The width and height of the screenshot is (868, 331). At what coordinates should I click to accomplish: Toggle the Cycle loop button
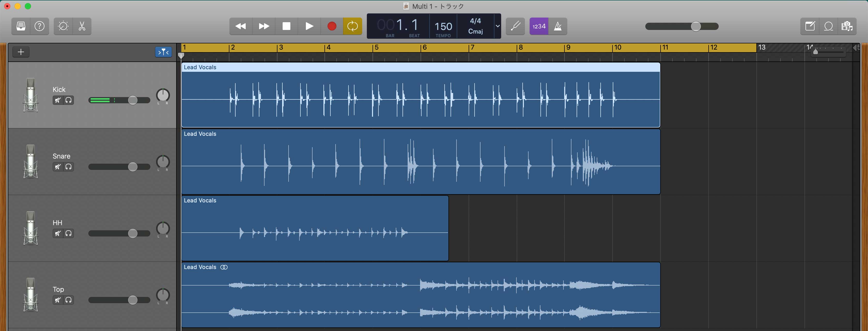352,26
